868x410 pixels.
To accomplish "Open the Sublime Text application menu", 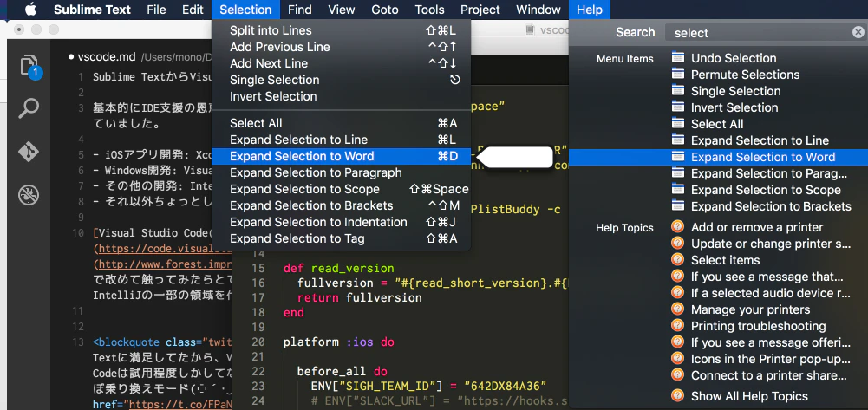I will click(x=93, y=10).
